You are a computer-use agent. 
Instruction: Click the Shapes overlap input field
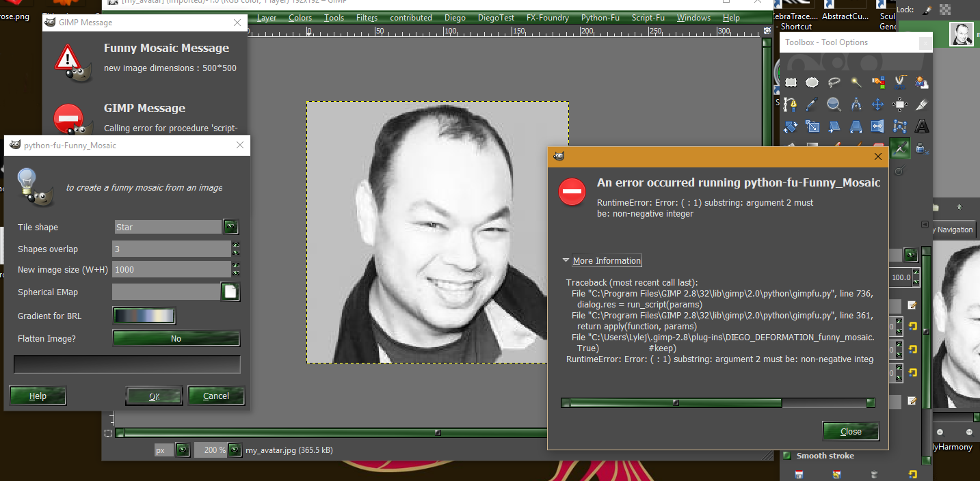pyautogui.click(x=172, y=249)
